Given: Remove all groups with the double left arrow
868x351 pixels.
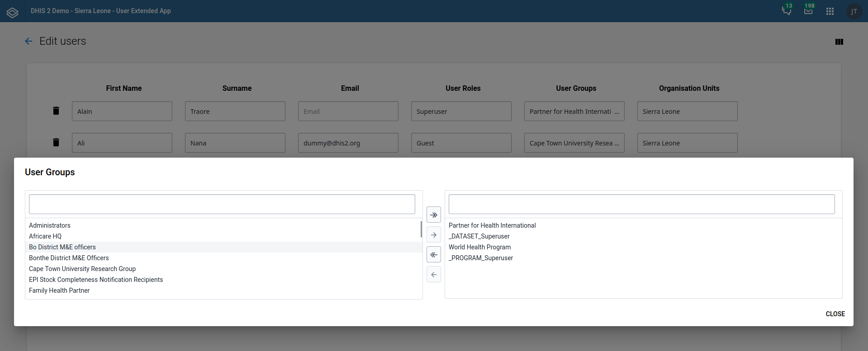Looking at the screenshot, I should point(434,255).
